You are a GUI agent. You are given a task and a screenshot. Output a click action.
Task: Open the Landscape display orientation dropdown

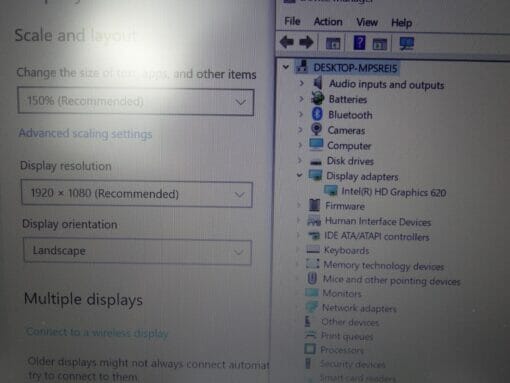click(137, 251)
